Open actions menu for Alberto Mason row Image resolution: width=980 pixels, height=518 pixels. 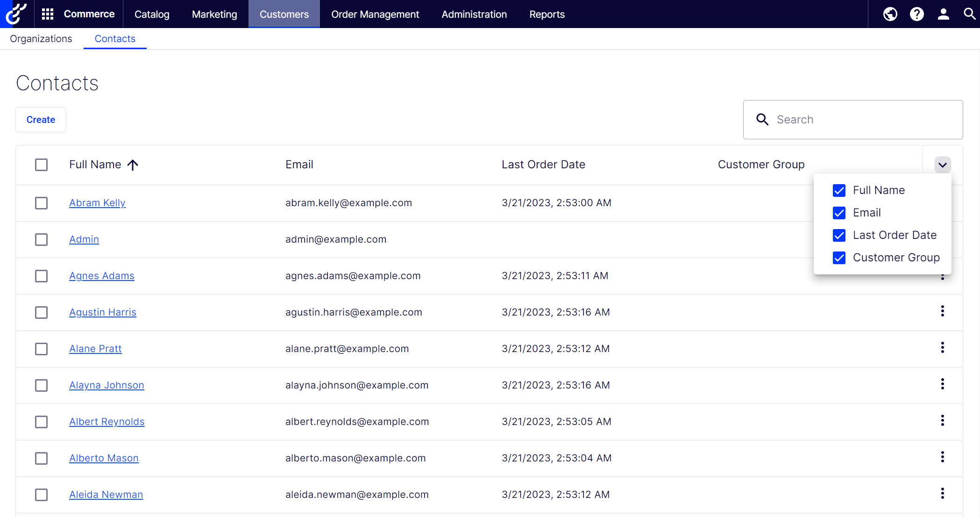943,457
